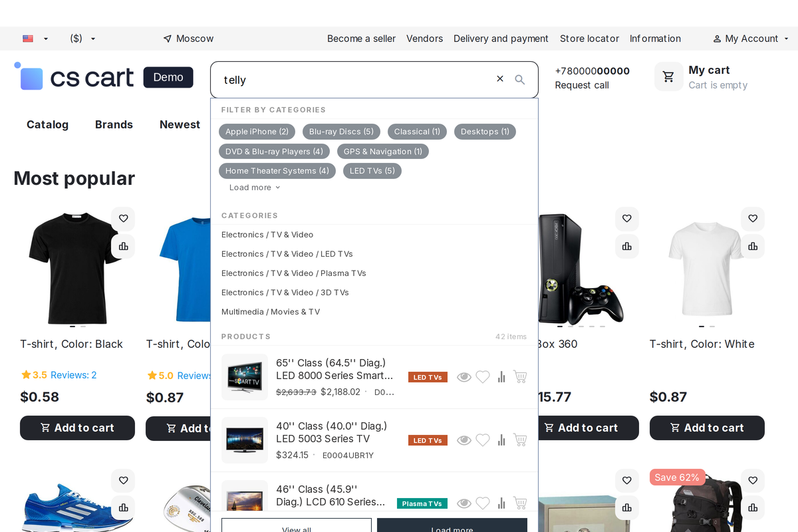Image resolution: width=798 pixels, height=532 pixels.
Task: Open the 40'' LED 5003 TV thumbnail
Action: tap(245, 440)
